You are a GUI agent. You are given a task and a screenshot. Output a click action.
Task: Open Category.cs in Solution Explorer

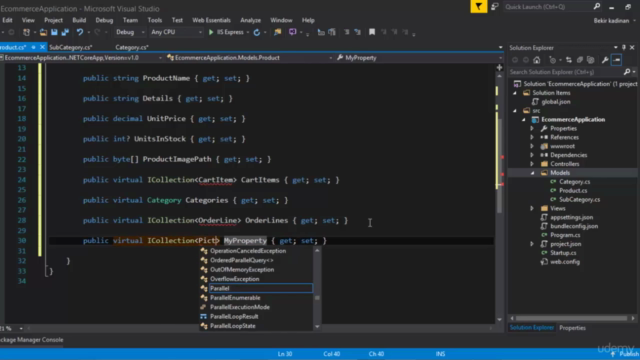pos(574,182)
